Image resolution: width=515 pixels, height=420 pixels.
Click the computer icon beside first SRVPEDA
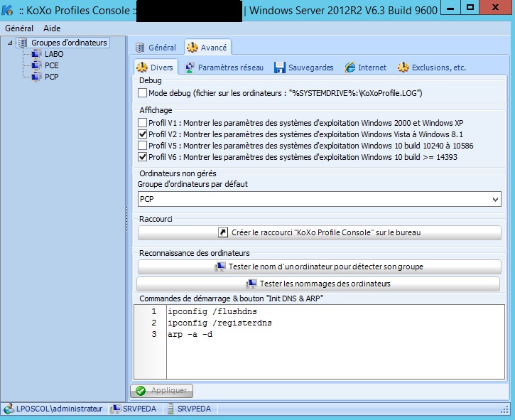[x=116, y=409]
